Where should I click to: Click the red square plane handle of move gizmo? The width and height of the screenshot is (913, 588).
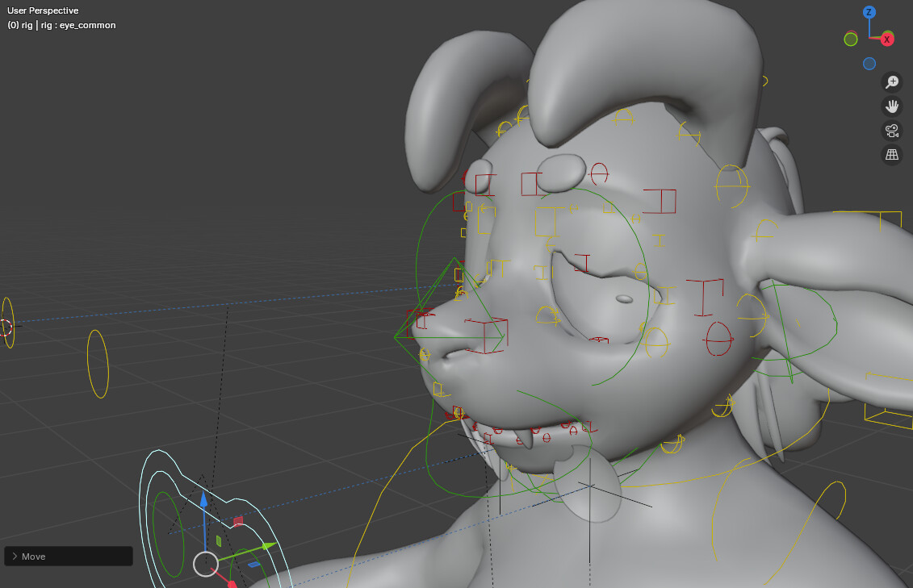coord(238,522)
